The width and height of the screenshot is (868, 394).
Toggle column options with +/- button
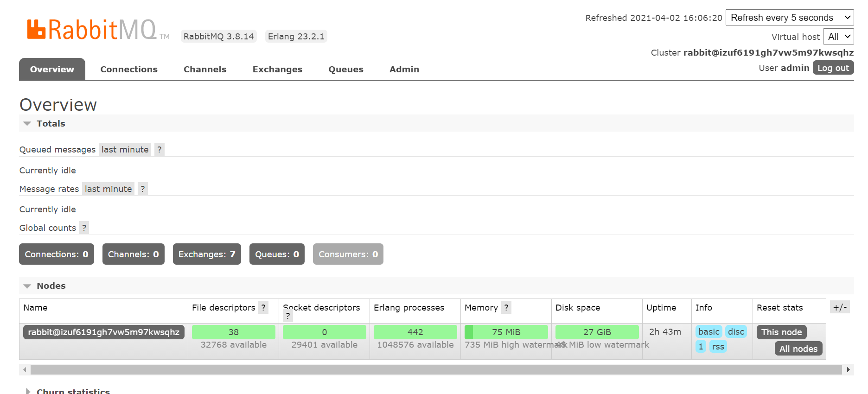pyautogui.click(x=840, y=307)
